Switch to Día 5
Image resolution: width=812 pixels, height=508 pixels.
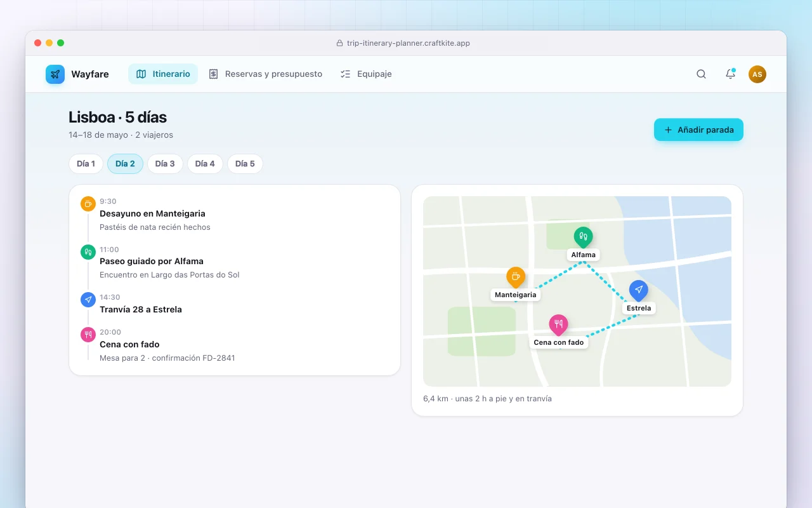point(245,164)
